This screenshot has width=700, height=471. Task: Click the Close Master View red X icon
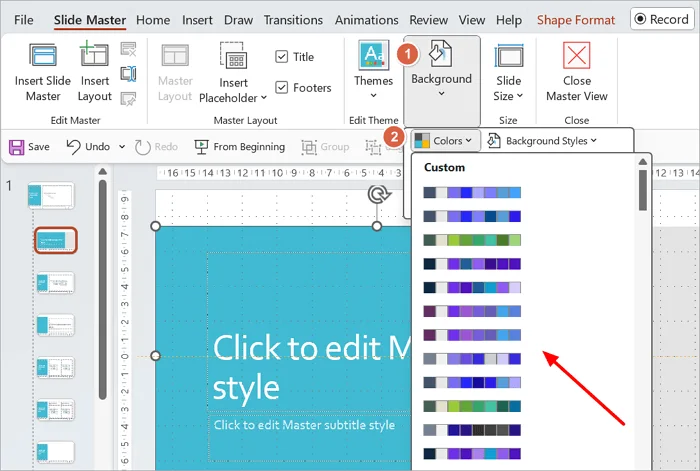[576, 55]
